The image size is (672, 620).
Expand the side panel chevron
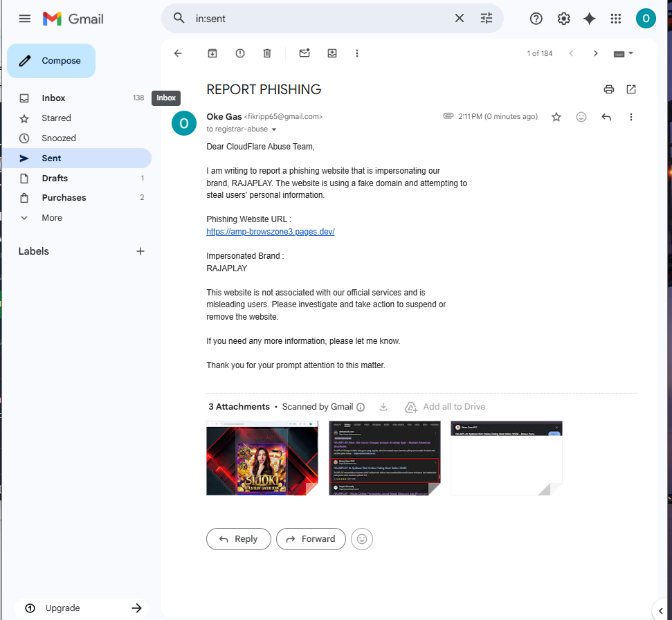coord(660,611)
